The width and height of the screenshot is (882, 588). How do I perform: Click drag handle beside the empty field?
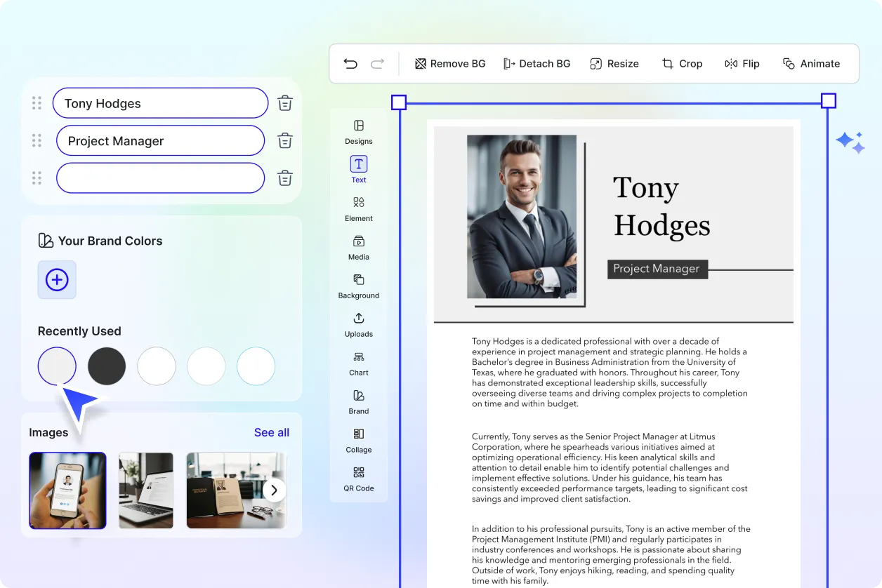(37, 178)
